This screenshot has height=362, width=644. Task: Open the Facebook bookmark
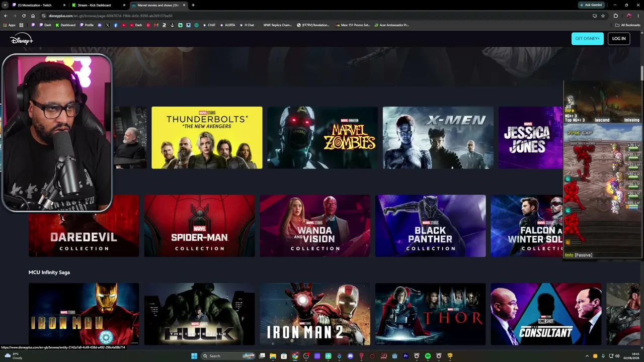(x=116, y=25)
